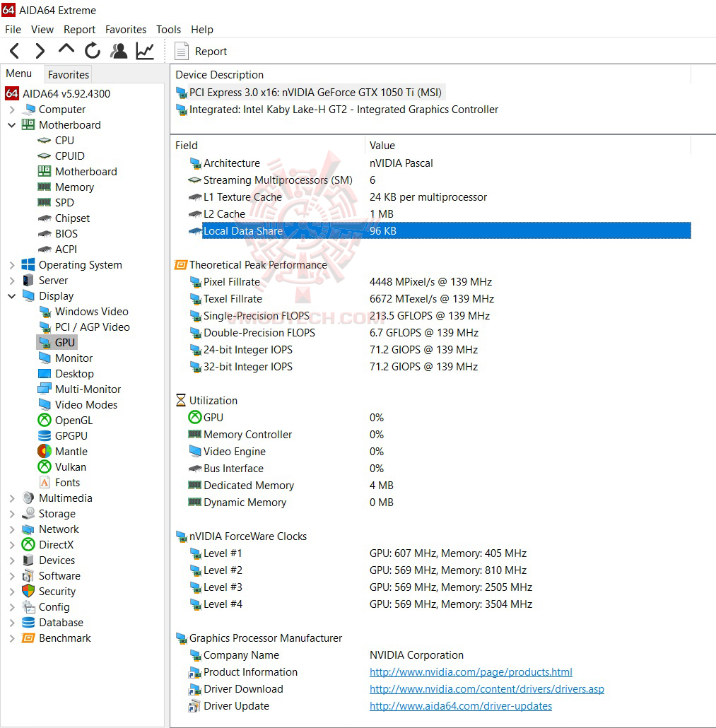
Task: Click the Report toolbar button
Action: point(201,51)
